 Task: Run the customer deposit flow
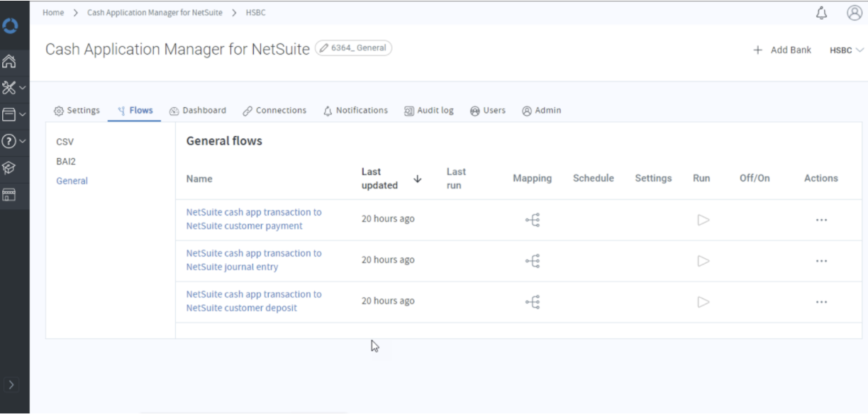click(703, 303)
